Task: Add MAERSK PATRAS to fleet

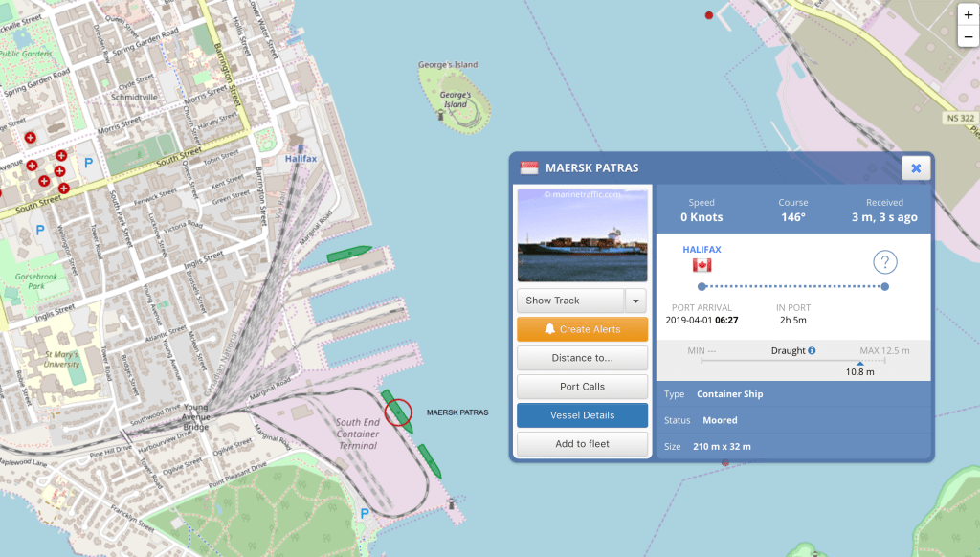Action: (582, 444)
